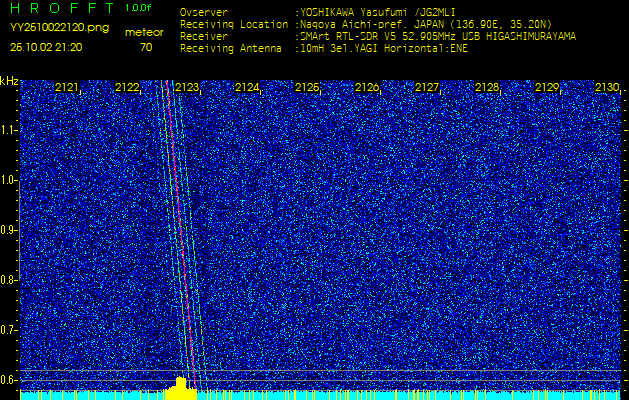Viewport: 629px width, 400px height.
Task: Click the yellow peak on bottom bar
Action: click(x=180, y=386)
